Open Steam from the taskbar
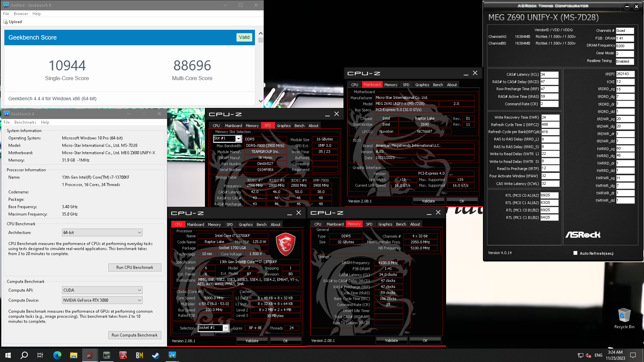The height and width of the screenshot is (362, 644). pyautogui.click(x=156, y=355)
